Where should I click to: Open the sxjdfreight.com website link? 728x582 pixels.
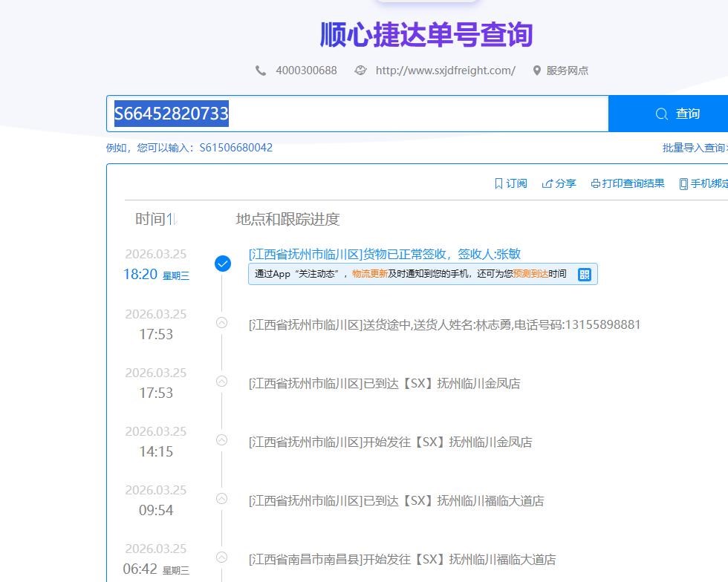click(x=445, y=71)
